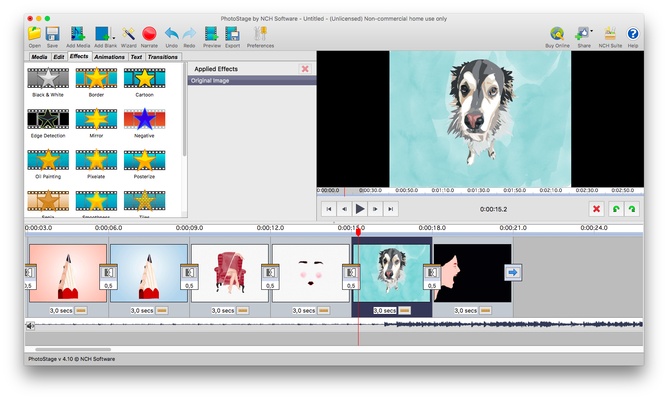
Task: Edit the dog slide's 3,0 secs duration
Action: [x=385, y=311]
